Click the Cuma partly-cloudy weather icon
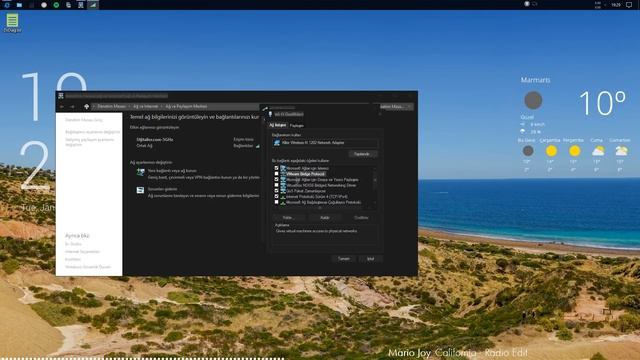The width and height of the screenshot is (640, 360). pos(598,151)
